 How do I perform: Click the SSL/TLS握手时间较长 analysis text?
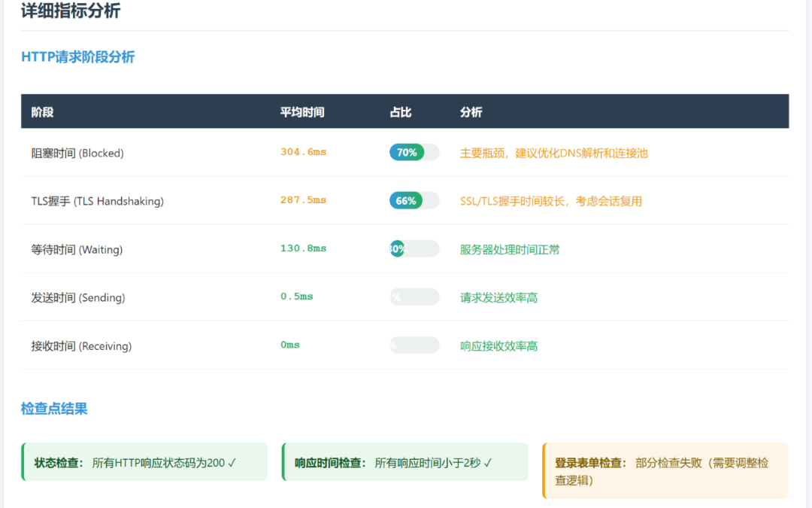coord(550,201)
